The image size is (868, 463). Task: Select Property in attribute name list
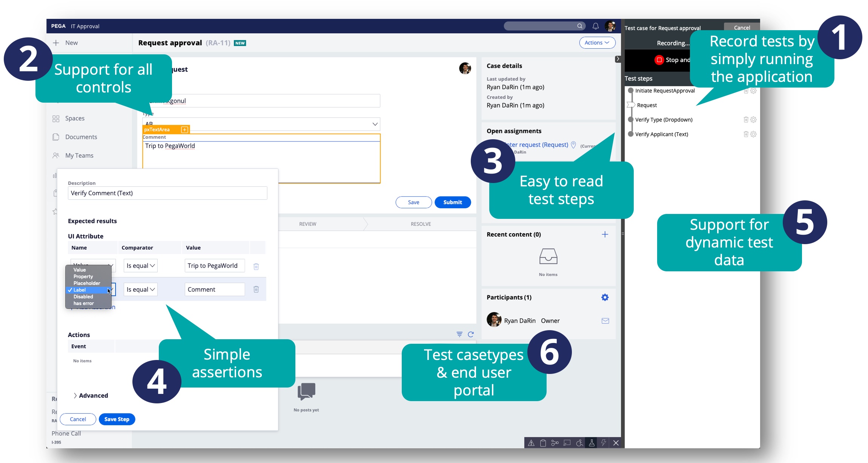point(88,277)
